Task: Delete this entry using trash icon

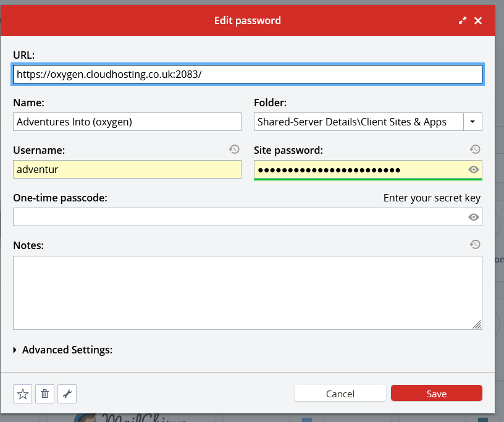Action: 45,394
